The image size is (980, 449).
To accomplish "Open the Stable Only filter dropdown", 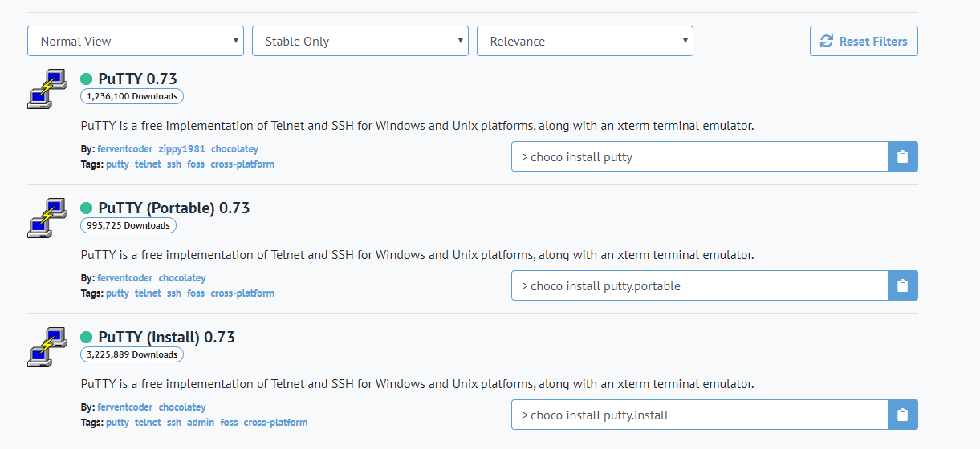I will 360,41.
